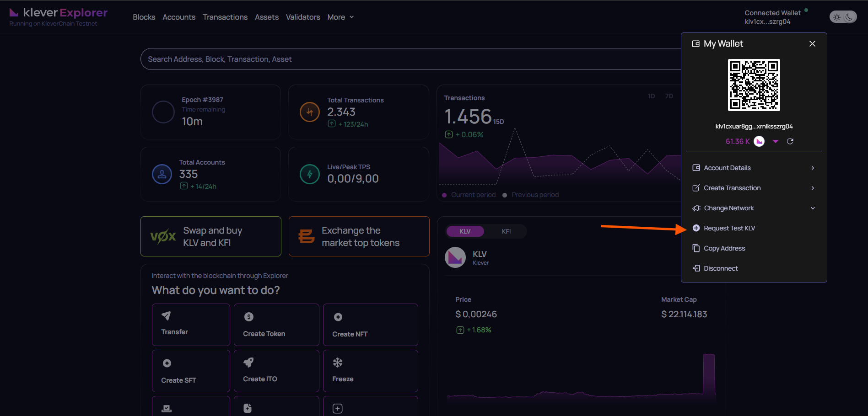Click the Create NFT icon
This screenshot has width=868, height=416.
[x=338, y=317]
